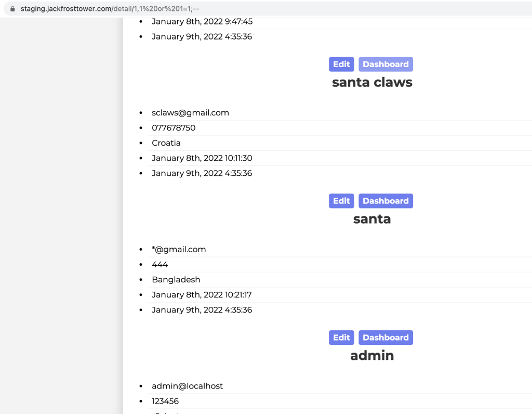532x414 pixels.
Task: Select the *@gmail.com email entry
Action: [x=179, y=250]
